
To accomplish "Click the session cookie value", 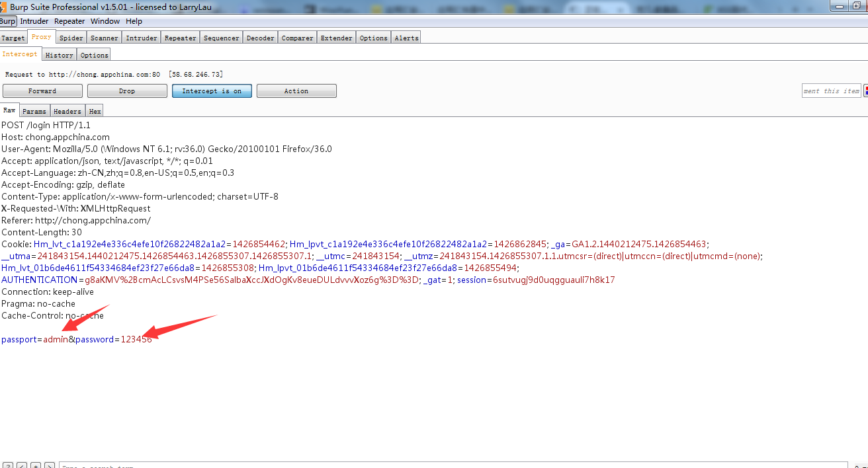I will point(554,280).
